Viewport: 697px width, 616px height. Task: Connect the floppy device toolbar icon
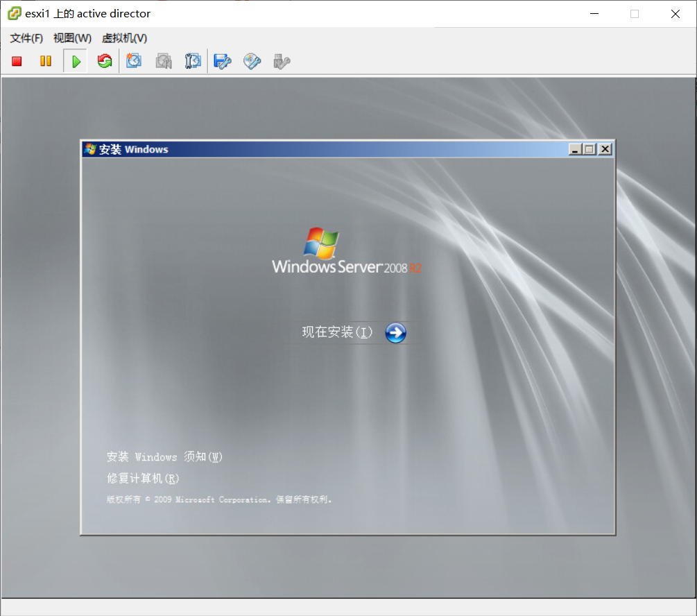coord(223,61)
